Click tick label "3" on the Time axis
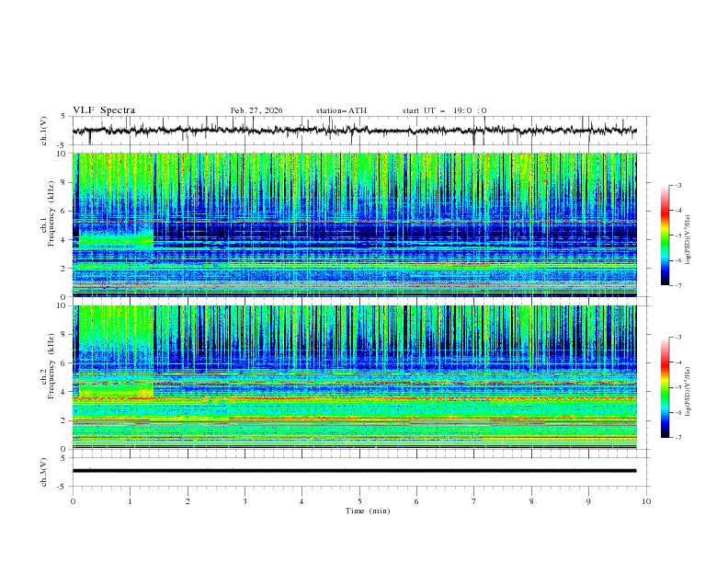Screen dimensions: 728x563 coord(245,501)
